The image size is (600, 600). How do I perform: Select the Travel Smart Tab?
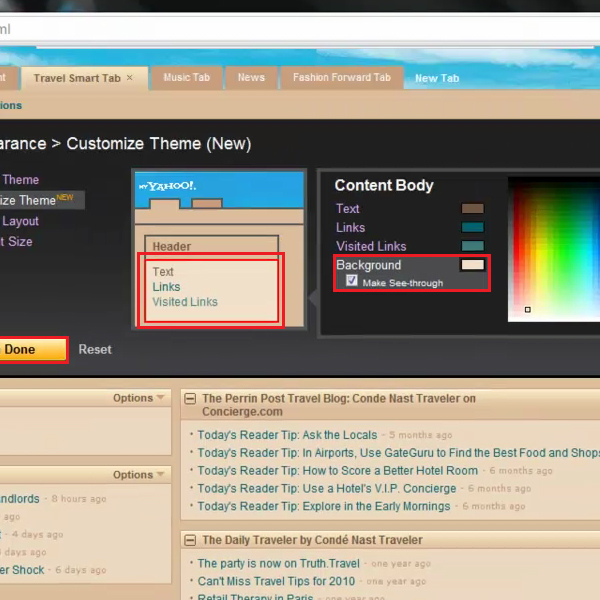click(77, 78)
